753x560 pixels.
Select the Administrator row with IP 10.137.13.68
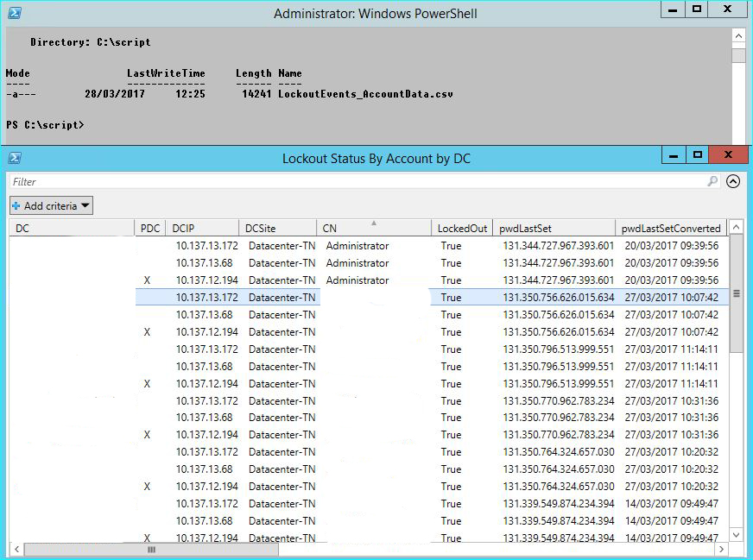369,263
